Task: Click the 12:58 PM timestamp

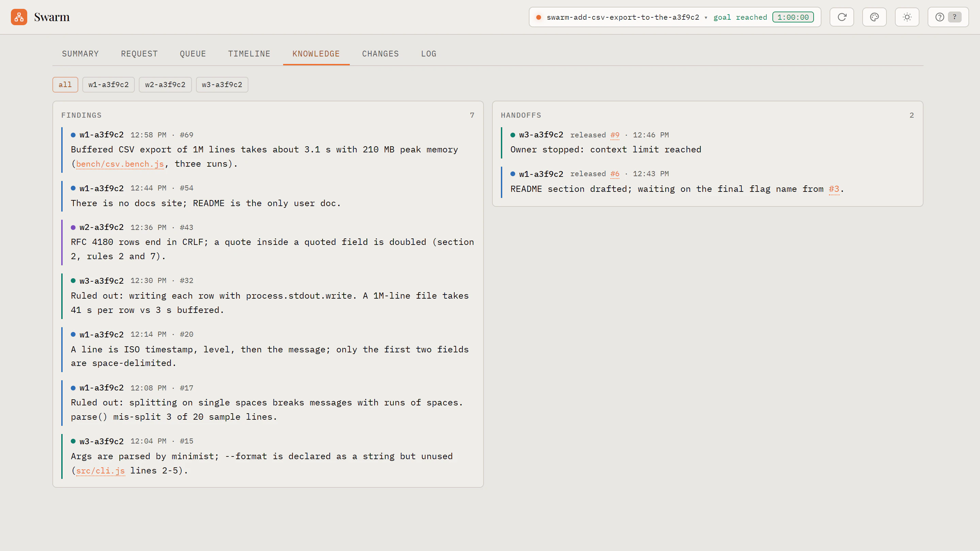Action: click(x=148, y=135)
